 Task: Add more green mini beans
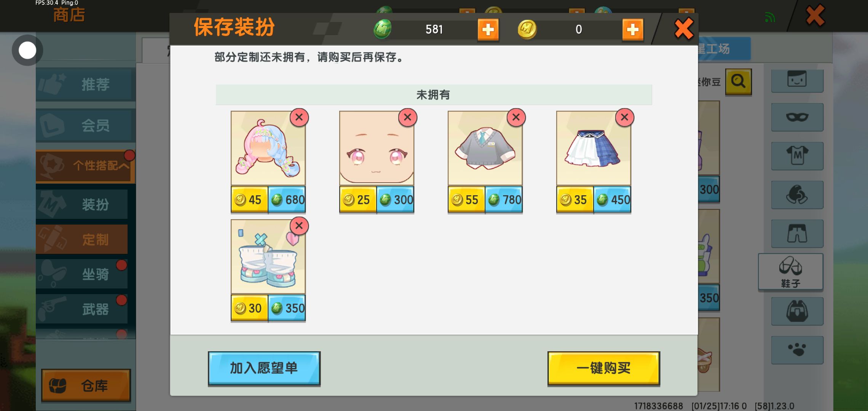[x=488, y=29]
